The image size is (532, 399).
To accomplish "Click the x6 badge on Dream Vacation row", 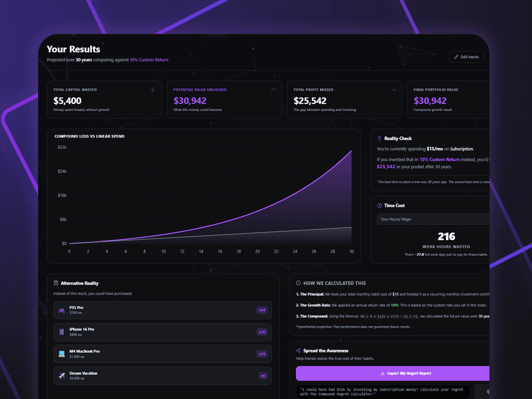I will tap(263, 376).
